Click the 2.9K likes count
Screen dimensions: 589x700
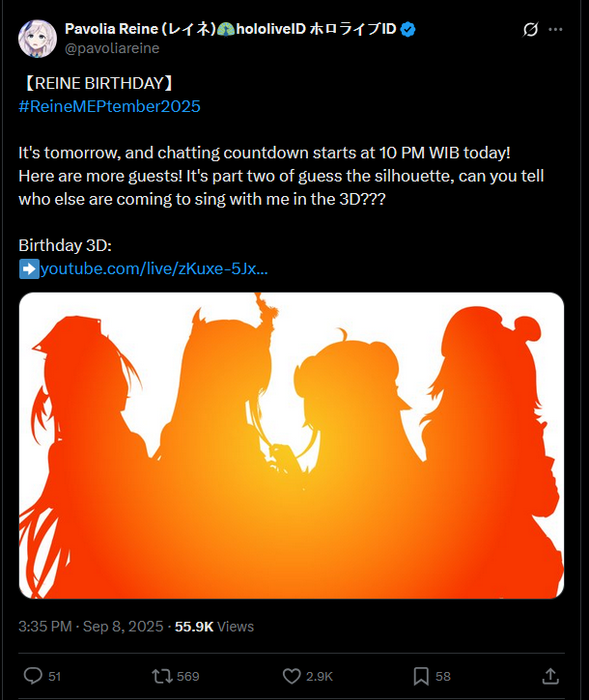[x=320, y=676]
